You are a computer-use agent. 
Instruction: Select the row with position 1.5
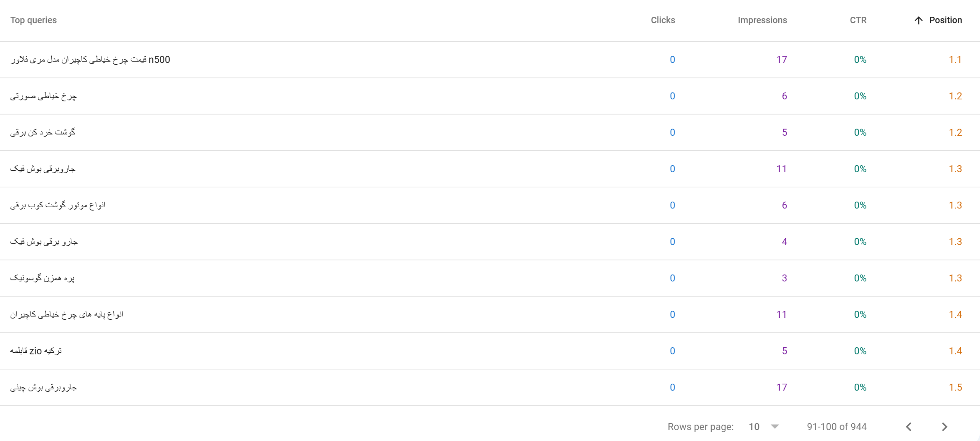pyautogui.click(x=490, y=387)
